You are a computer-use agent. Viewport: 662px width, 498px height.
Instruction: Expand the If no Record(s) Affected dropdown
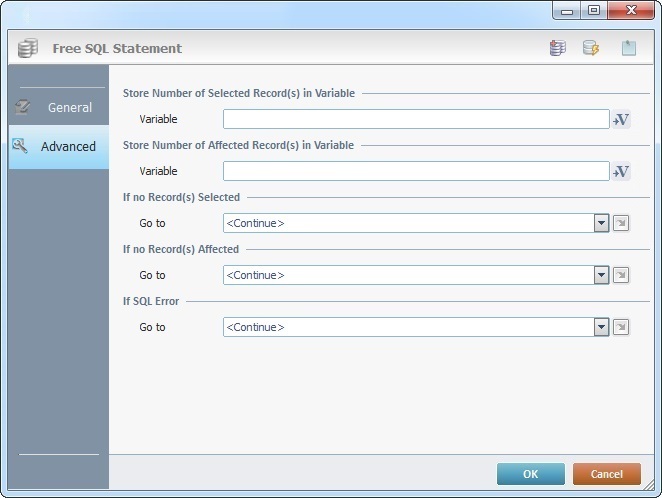point(601,275)
